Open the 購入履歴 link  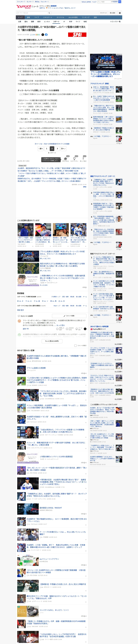tap(112, 13)
